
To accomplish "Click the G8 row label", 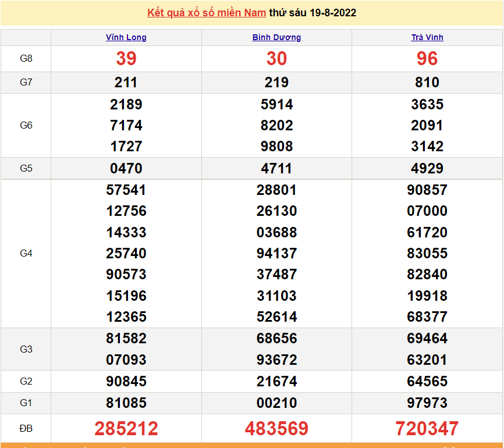I will tap(26, 59).
